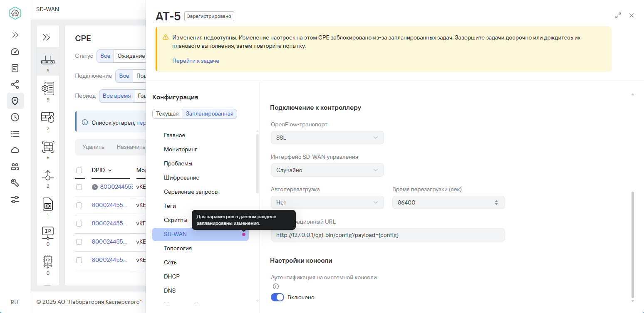Open the upload node icon with count 2

[x=48, y=175]
